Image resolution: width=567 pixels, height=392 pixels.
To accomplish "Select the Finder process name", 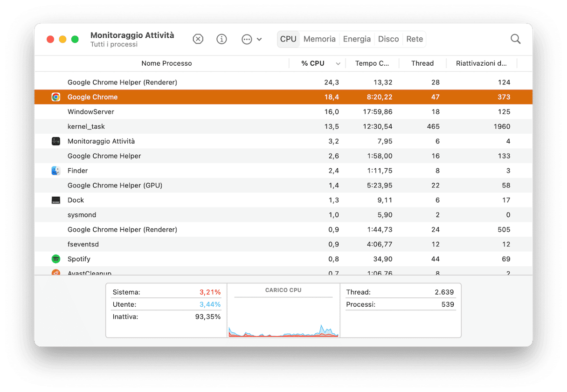I will coord(78,171).
